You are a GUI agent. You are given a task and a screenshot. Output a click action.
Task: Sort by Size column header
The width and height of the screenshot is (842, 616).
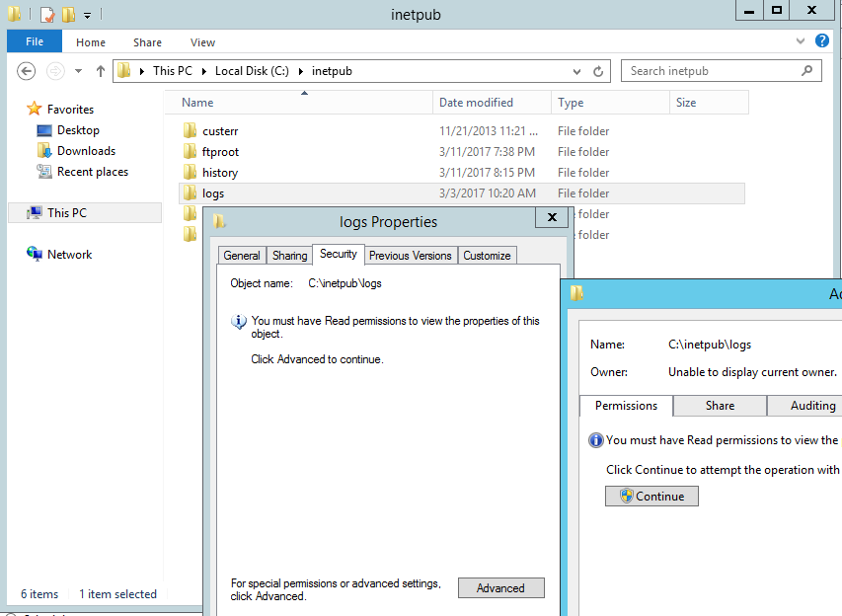click(x=709, y=103)
